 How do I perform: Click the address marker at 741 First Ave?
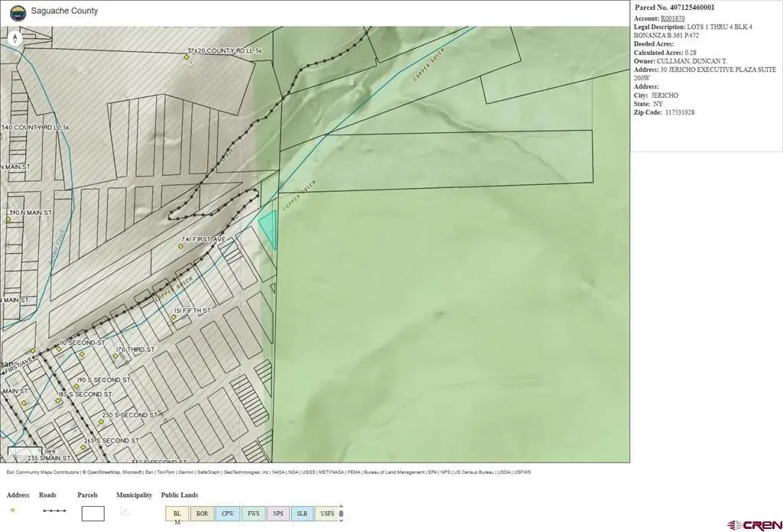pos(180,246)
